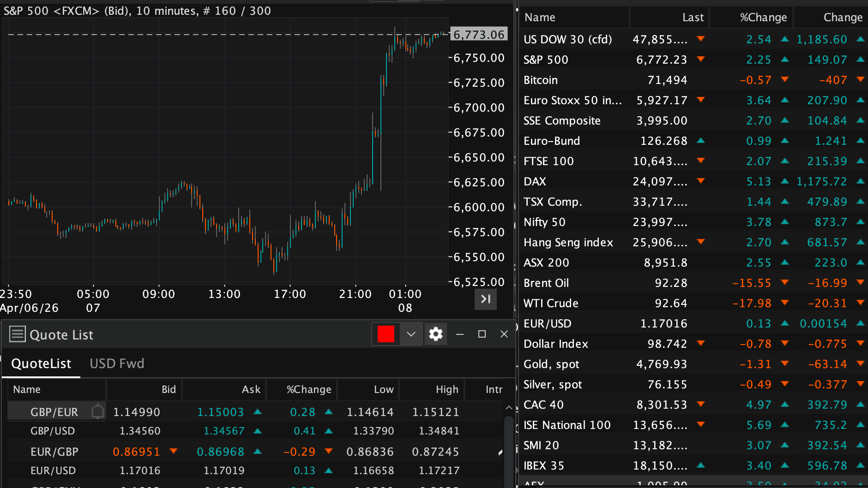Minimize the Quote List panel
The image size is (868, 488).
(x=460, y=334)
